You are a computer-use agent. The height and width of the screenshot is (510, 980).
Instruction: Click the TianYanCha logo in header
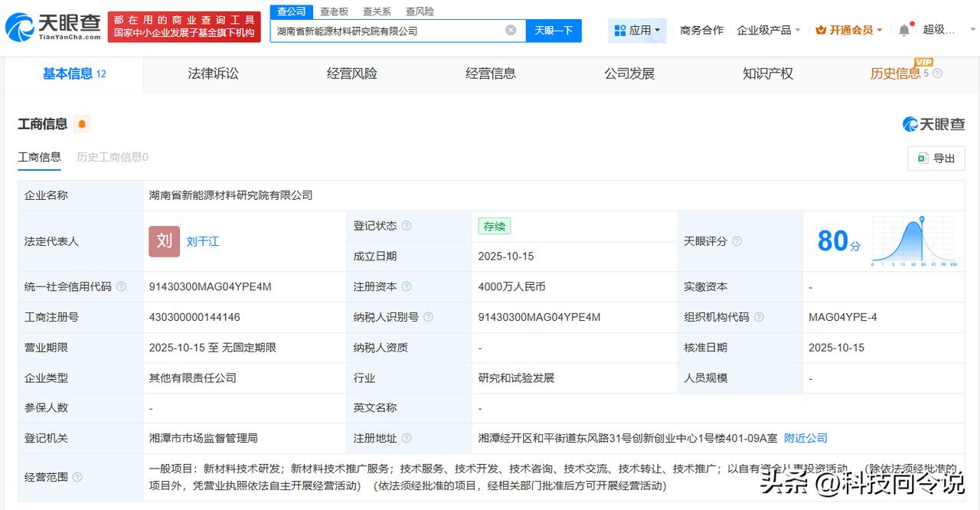click(x=52, y=27)
